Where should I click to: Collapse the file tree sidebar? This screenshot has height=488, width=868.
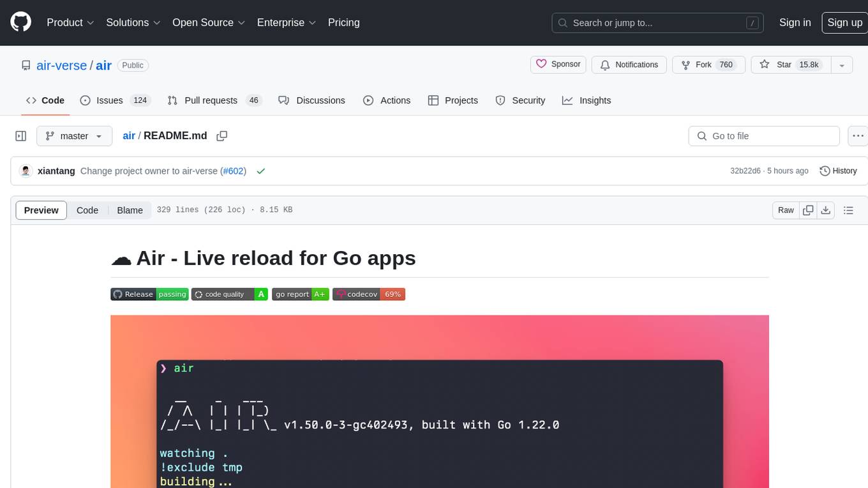pyautogui.click(x=21, y=136)
